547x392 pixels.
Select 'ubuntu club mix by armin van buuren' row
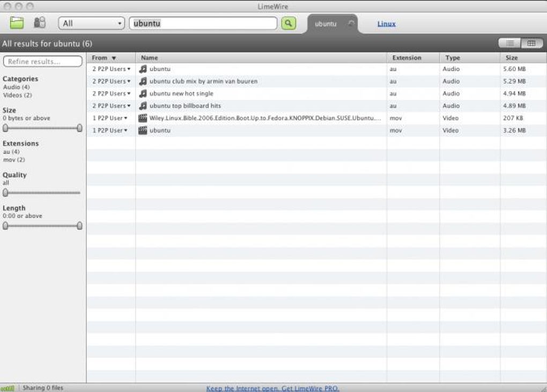pyautogui.click(x=316, y=82)
